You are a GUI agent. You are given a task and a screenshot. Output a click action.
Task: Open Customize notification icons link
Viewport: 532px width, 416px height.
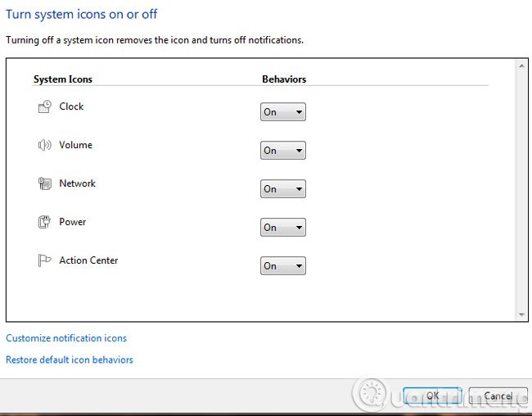click(66, 338)
